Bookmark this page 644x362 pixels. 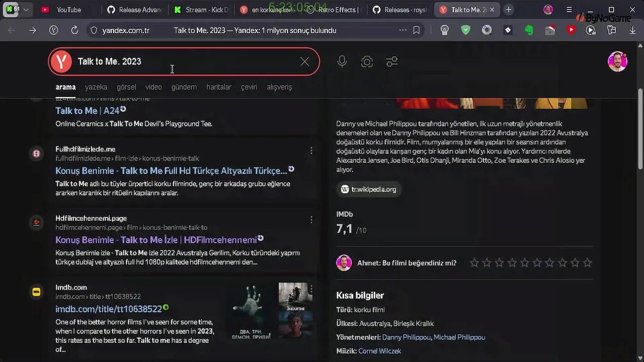pos(417,30)
